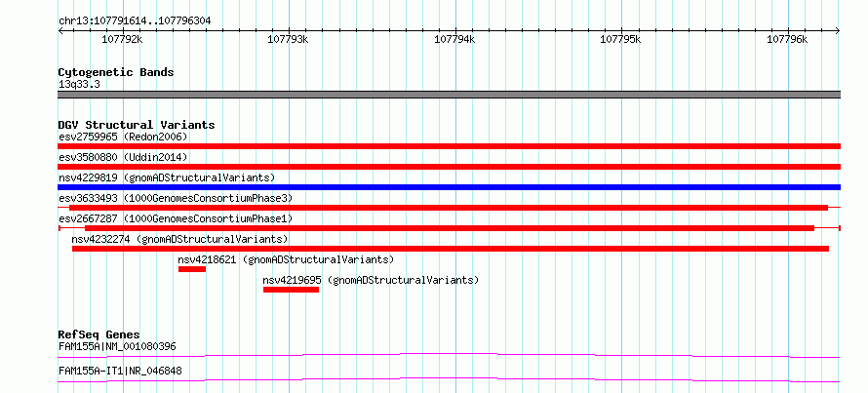Open esv3633493 1000GenomesConsortiumPhase3 label
Screen dimensions: 868x393
tap(176, 198)
